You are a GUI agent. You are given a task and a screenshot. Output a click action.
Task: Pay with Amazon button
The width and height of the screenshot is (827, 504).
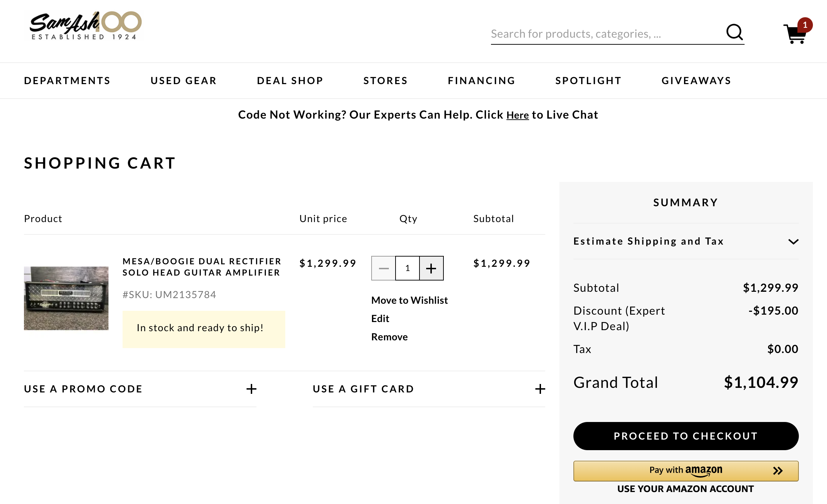point(686,471)
